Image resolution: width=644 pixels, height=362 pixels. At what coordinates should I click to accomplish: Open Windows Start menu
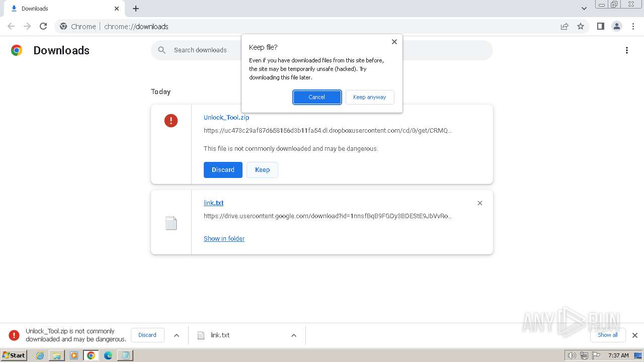(x=14, y=355)
